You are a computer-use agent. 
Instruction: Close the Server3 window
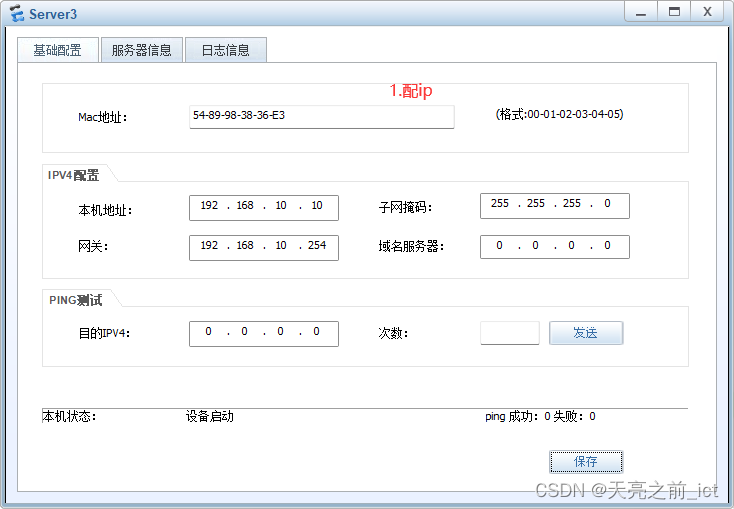click(707, 12)
